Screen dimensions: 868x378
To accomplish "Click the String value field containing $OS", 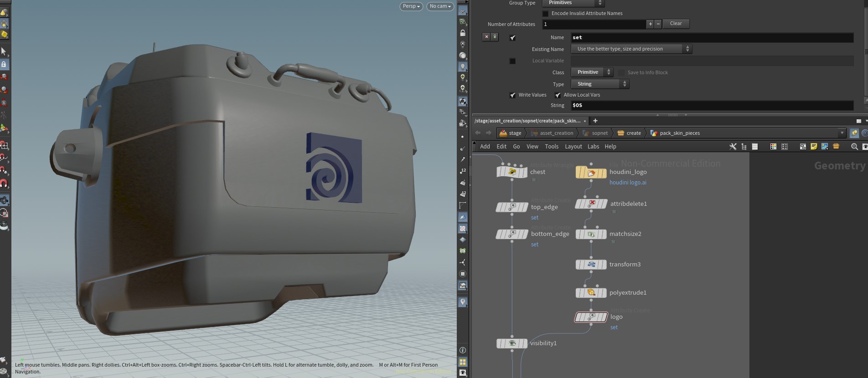I will [x=712, y=106].
